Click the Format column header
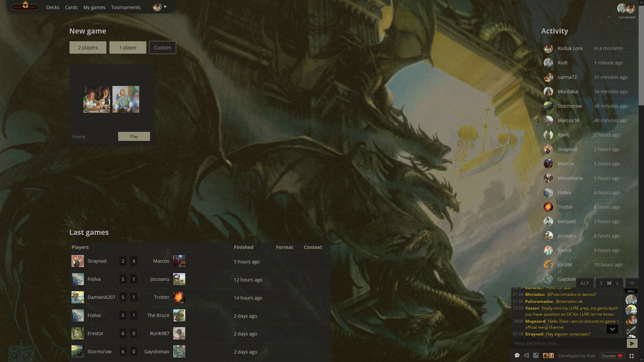The image size is (644, 362). click(x=285, y=247)
